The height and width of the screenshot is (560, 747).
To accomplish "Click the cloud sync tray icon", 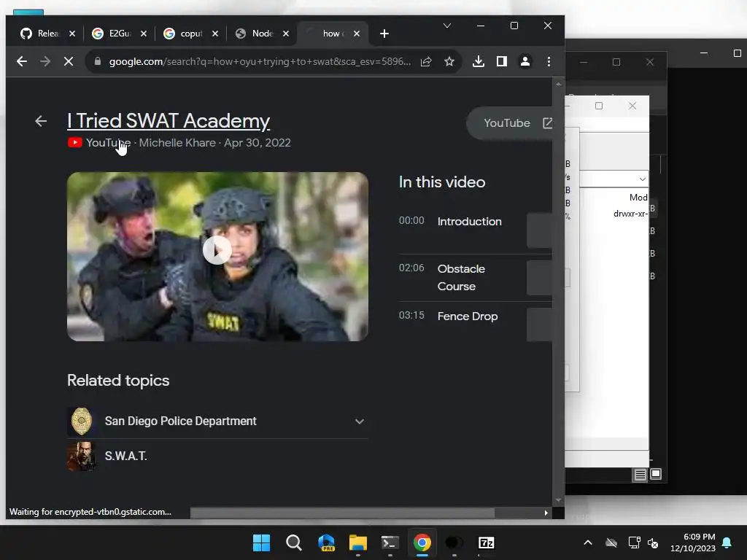I will pyautogui.click(x=611, y=542).
